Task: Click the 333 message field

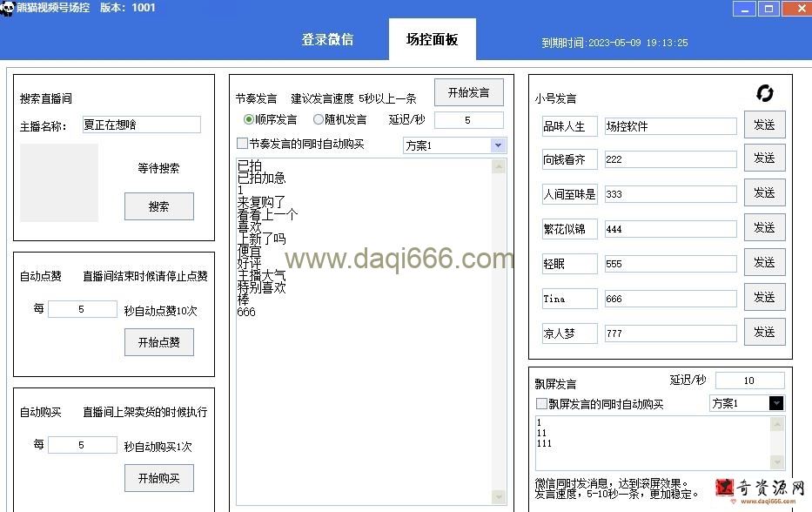Action: tap(671, 194)
